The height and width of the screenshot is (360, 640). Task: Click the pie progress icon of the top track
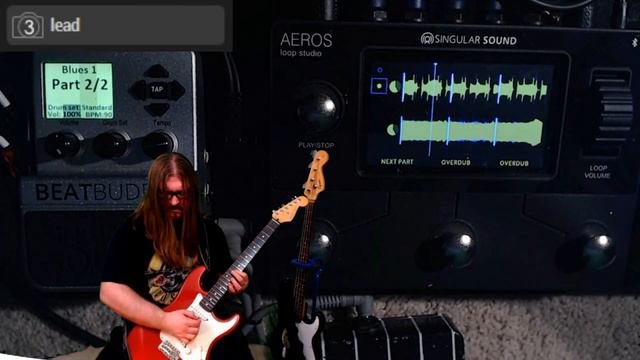pyautogui.click(x=395, y=87)
